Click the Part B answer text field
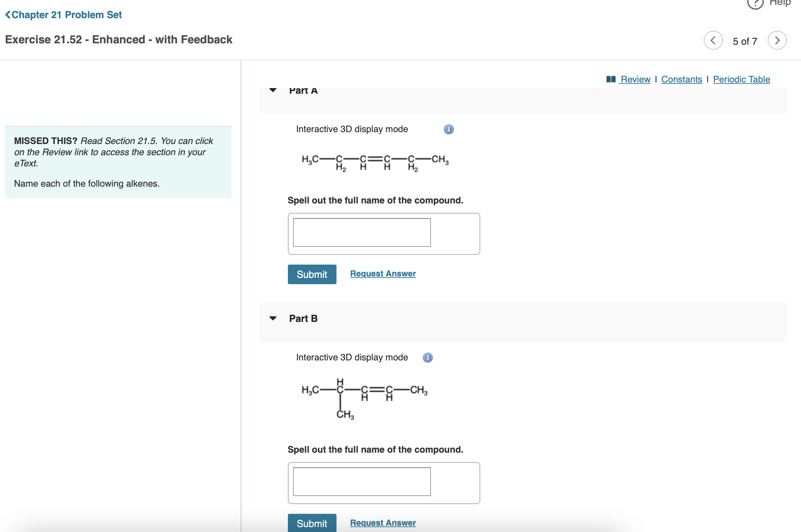801x532 pixels. [362, 482]
